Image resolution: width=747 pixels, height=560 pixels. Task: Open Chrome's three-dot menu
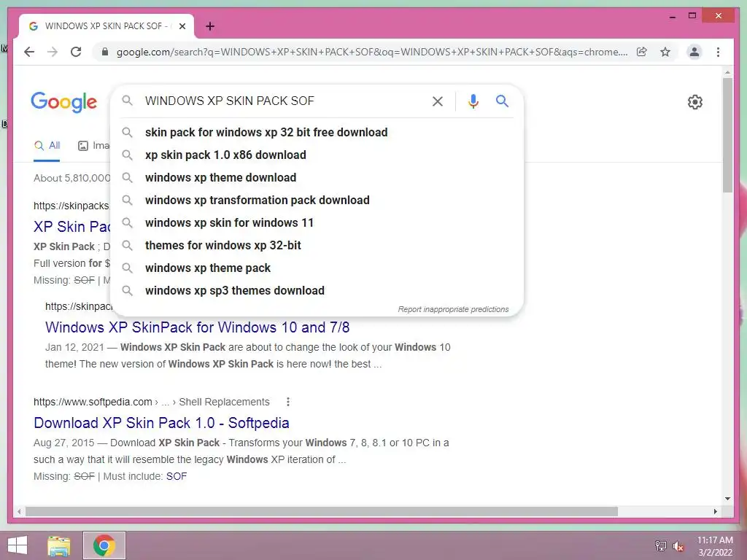(x=718, y=52)
